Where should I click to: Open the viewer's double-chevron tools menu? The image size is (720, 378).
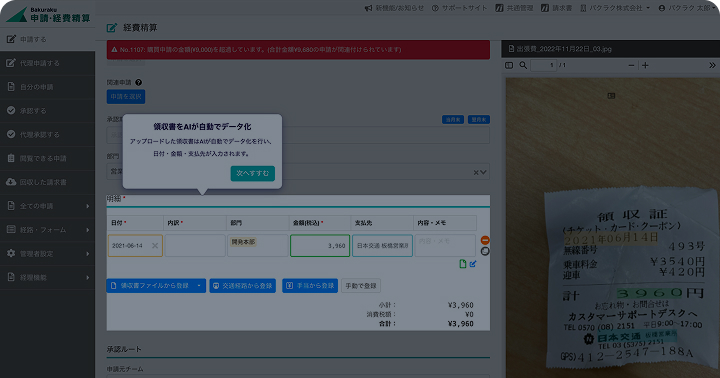click(712, 65)
